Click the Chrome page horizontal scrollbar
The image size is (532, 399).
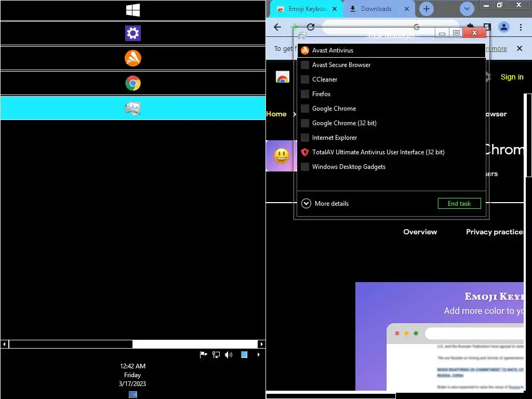[331, 396]
